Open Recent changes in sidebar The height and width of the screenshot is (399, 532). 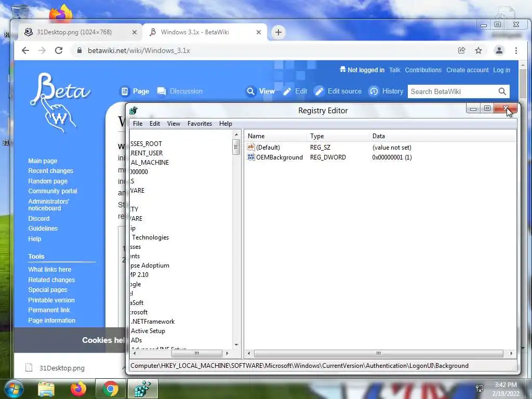(50, 170)
